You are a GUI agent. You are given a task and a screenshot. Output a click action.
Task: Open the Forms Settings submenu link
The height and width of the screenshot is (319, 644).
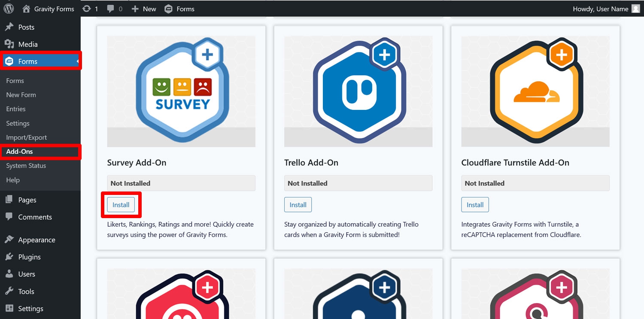pos(18,123)
